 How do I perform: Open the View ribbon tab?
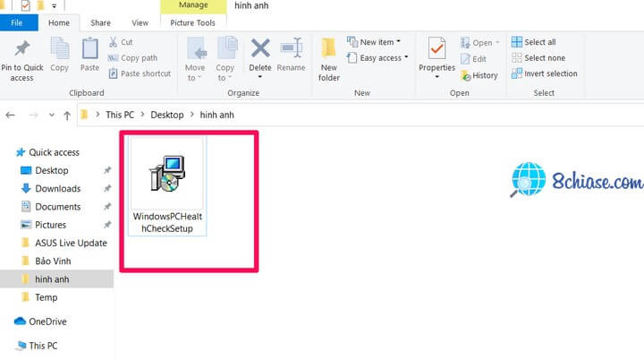pyautogui.click(x=140, y=22)
